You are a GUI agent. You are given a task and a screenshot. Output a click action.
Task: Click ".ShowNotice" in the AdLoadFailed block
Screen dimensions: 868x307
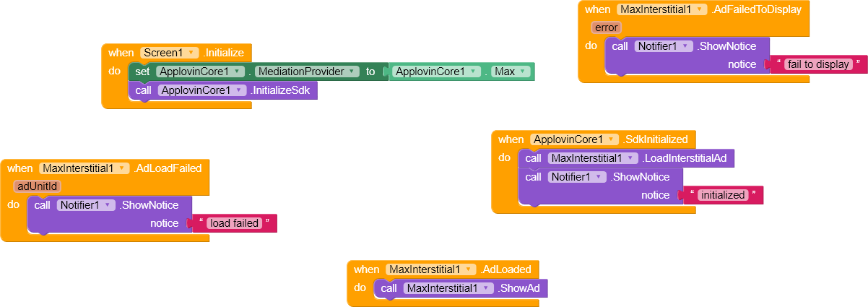tap(149, 205)
